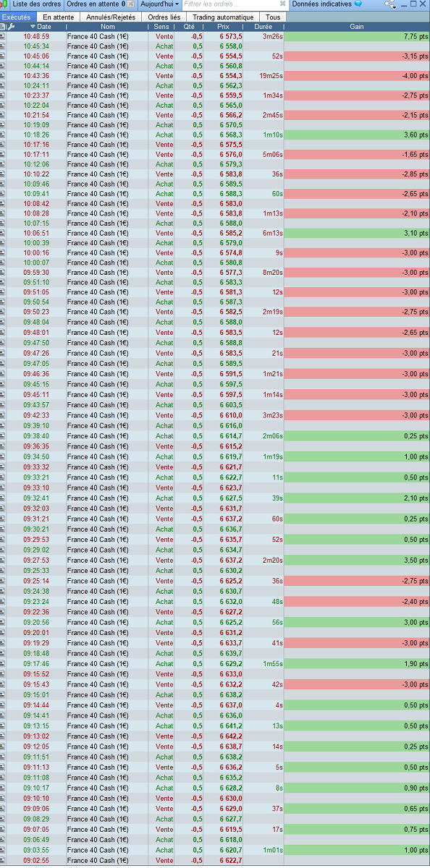Sort by the Prix column header
430x868 pixels.
(224, 27)
